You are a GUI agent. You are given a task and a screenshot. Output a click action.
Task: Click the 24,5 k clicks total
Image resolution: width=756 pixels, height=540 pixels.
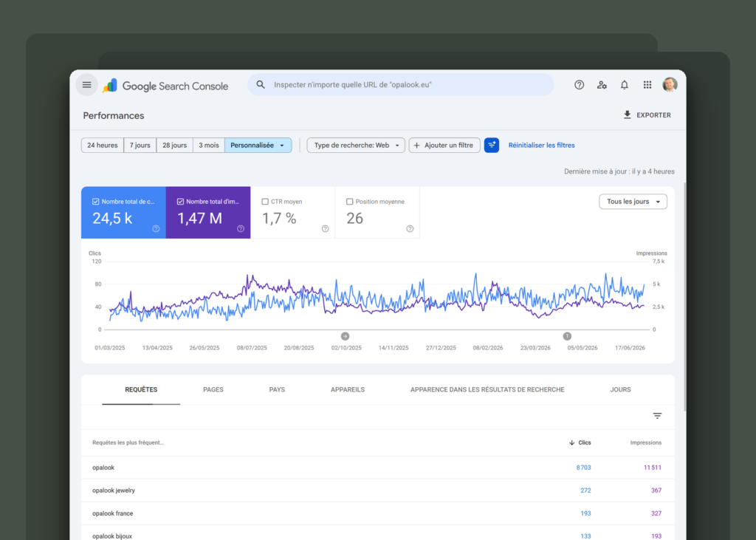click(112, 219)
